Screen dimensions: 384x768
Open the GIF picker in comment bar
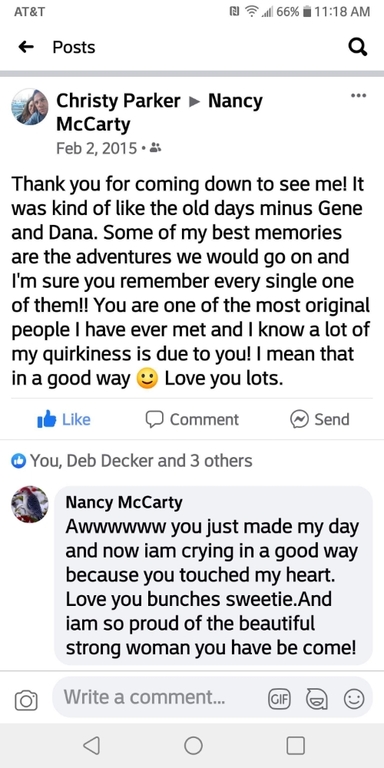point(279,699)
